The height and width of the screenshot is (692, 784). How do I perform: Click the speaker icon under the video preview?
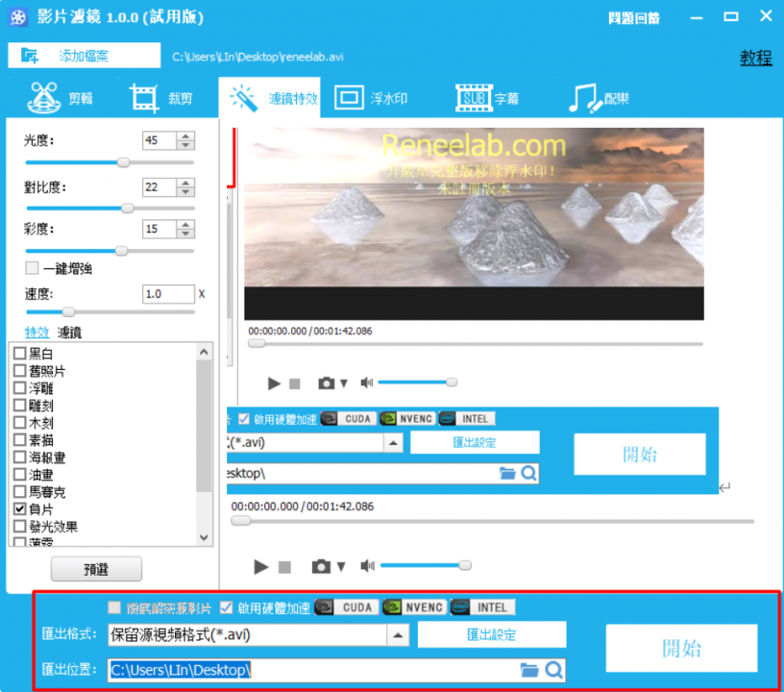[x=366, y=383]
